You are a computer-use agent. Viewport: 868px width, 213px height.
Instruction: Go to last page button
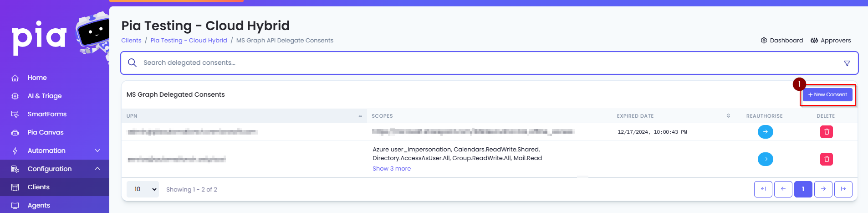[843, 189]
